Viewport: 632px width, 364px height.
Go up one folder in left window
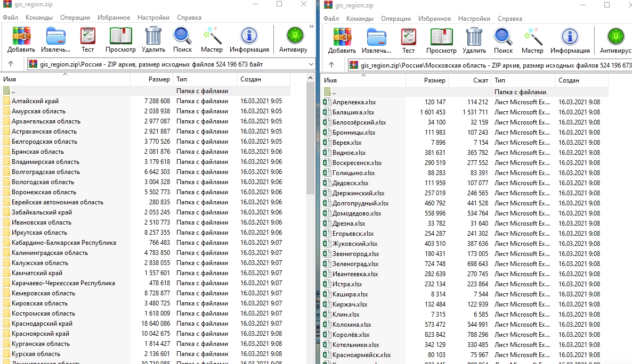point(11,64)
